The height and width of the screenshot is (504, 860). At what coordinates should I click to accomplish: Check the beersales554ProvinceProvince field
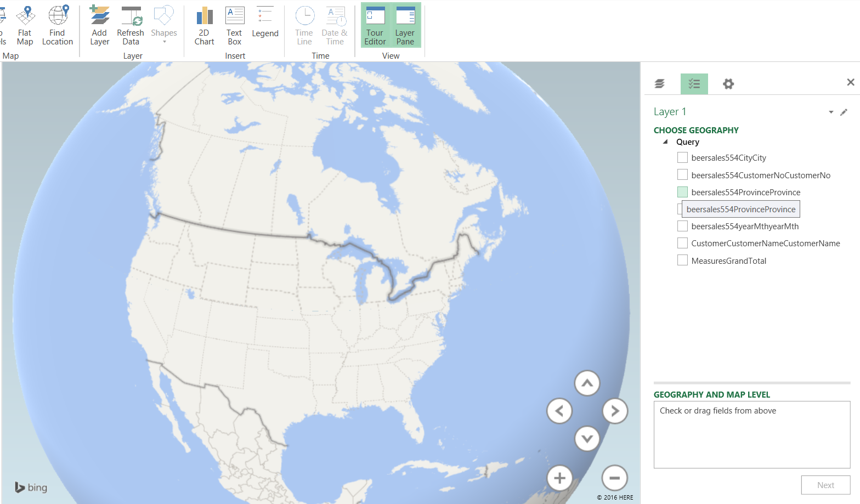[x=682, y=192]
